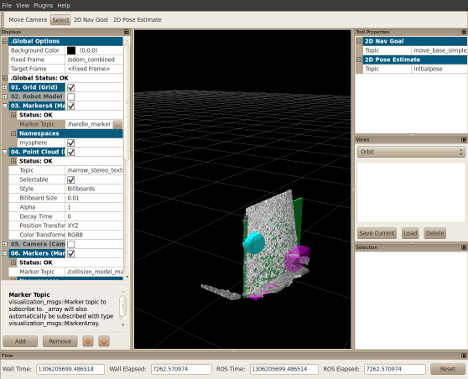
Task: Close the Tool Properties panel icon
Action: pos(464,32)
